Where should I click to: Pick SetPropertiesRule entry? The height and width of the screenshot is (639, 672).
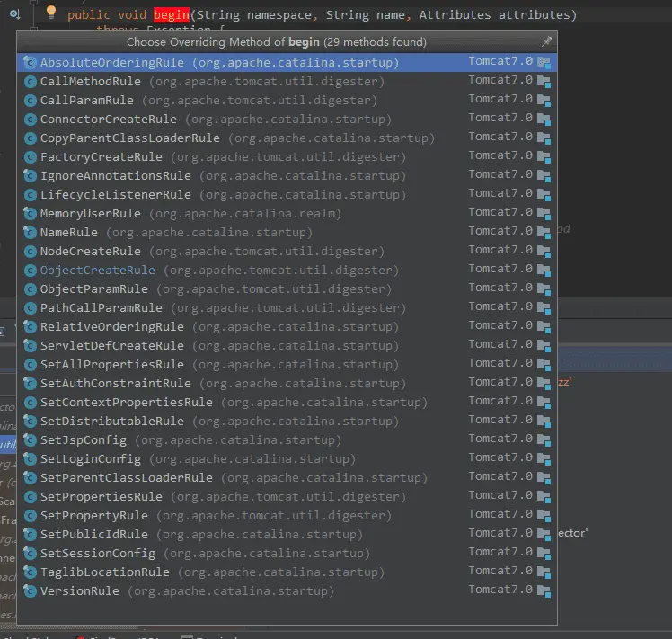click(x=287, y=496)
